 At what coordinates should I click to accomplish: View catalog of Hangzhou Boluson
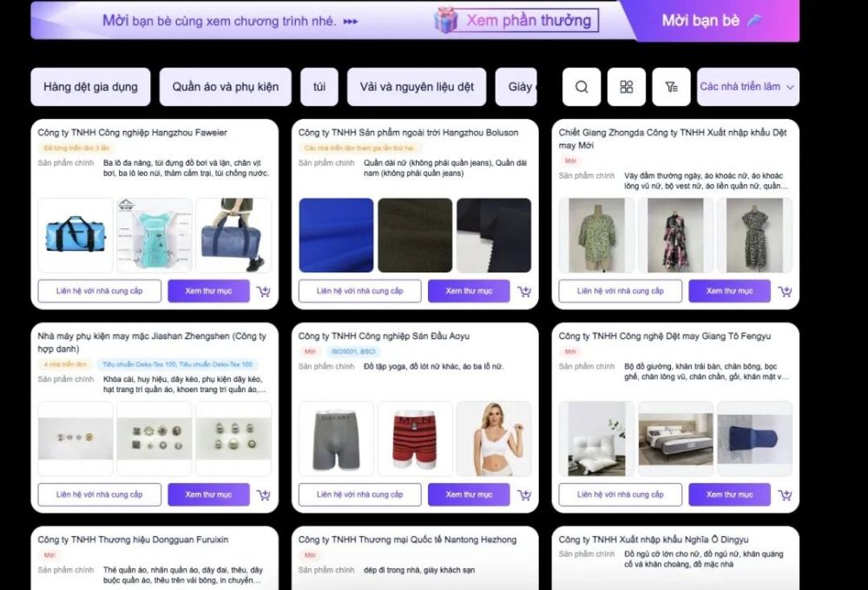coord(469,292)
